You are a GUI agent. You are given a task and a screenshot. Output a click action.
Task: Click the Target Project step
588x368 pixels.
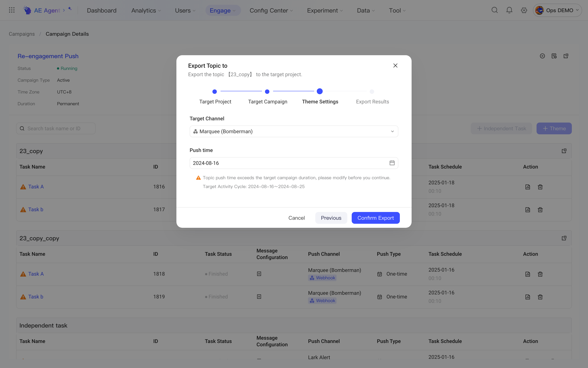[x=215, y=97]
